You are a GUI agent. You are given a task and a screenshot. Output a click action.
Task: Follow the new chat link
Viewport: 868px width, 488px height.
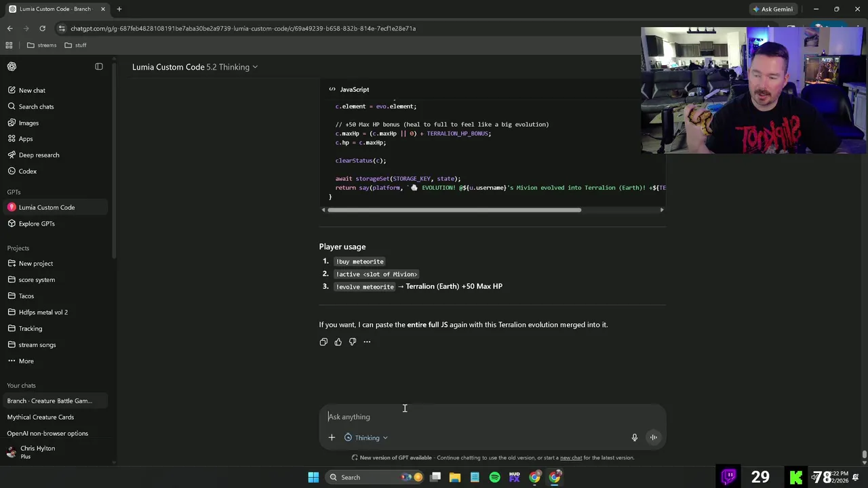[571, 457]
